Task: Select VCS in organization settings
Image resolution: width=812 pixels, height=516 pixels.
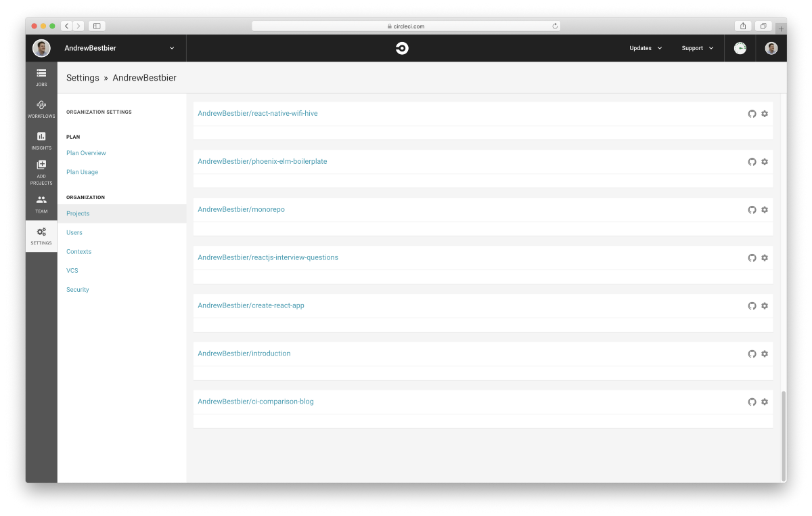Action: [72, 270]
